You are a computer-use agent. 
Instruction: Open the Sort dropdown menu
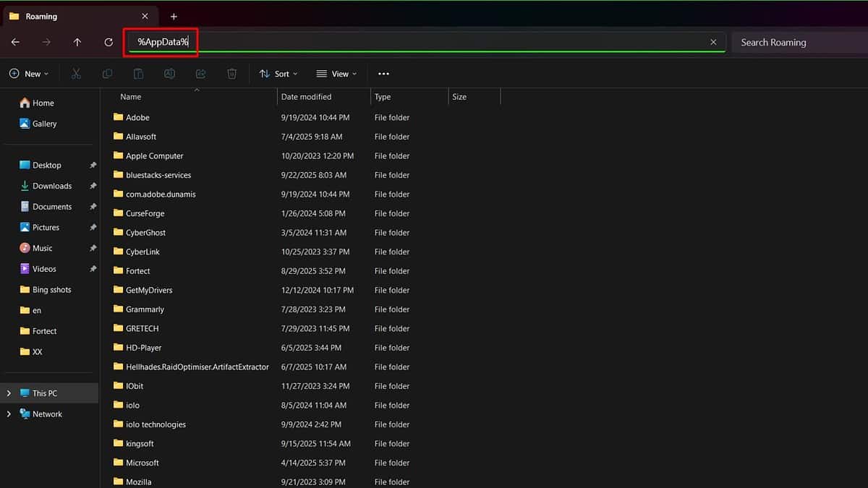278,73
